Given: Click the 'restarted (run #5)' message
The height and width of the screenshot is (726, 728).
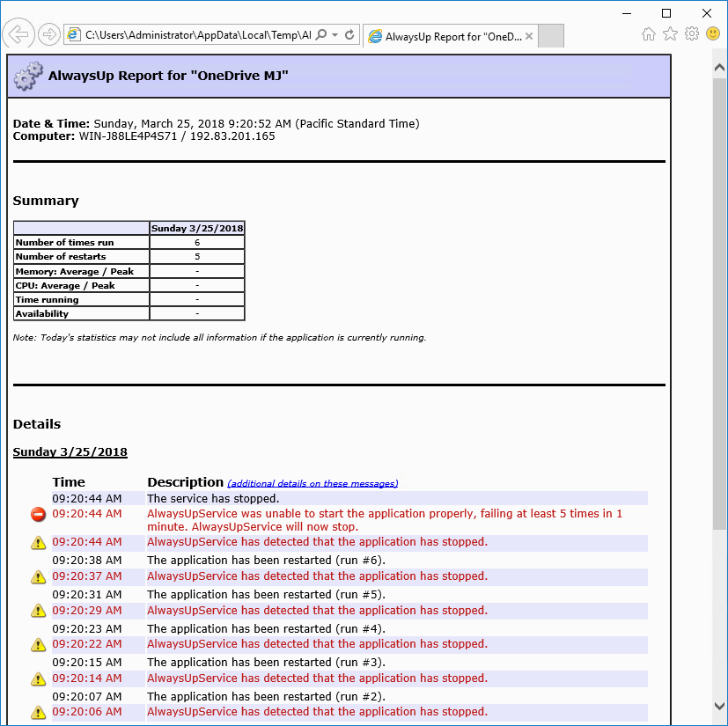Looking at the screenshot, I should pyautogui.click(x=266, y=595).
